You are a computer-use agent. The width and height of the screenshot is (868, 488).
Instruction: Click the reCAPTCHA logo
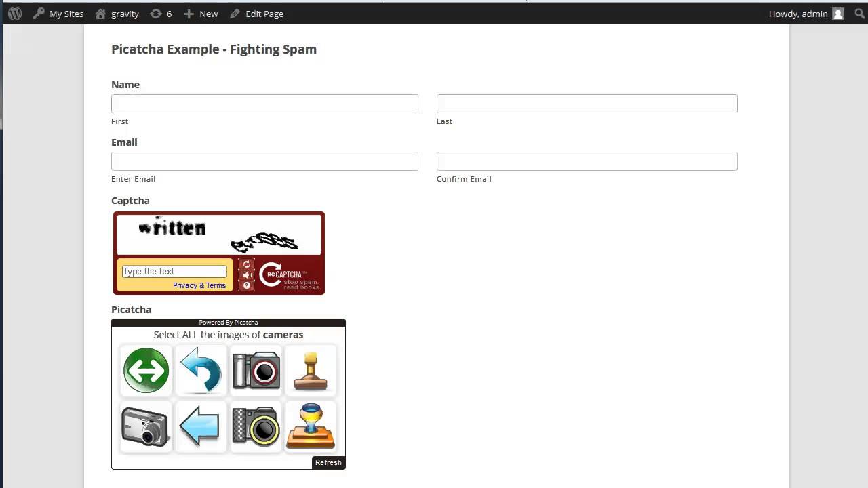[x=289, y=275]
